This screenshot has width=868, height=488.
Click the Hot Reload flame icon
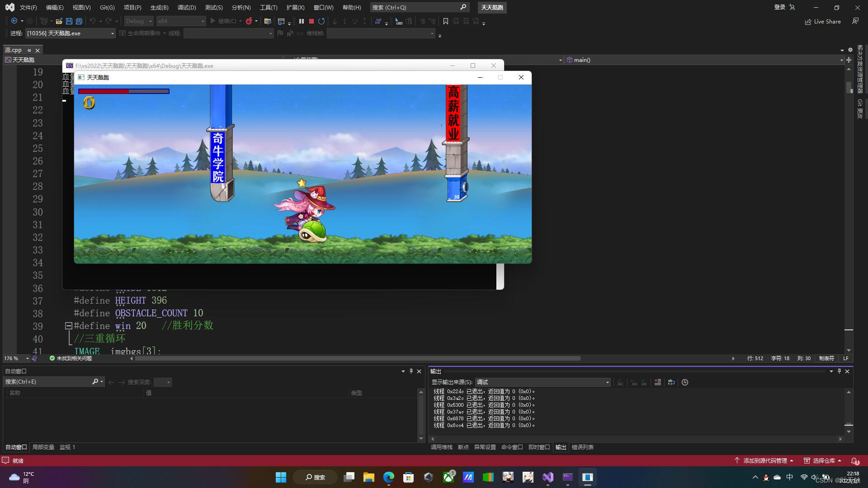(249, 21)
